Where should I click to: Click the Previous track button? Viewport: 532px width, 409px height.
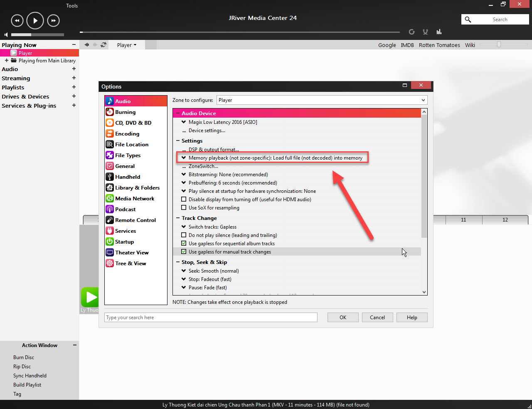tap(17, 20)
